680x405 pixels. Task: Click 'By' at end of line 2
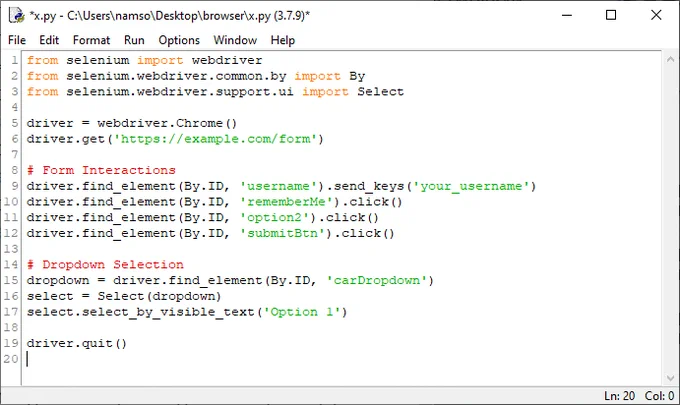click(x=357, y=76)
